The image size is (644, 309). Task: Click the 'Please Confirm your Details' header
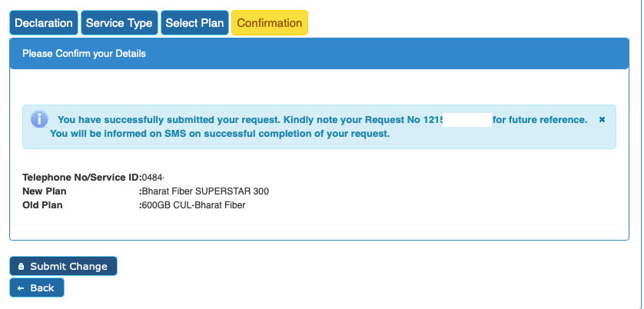pyautogui.click(x=84, y=54)
